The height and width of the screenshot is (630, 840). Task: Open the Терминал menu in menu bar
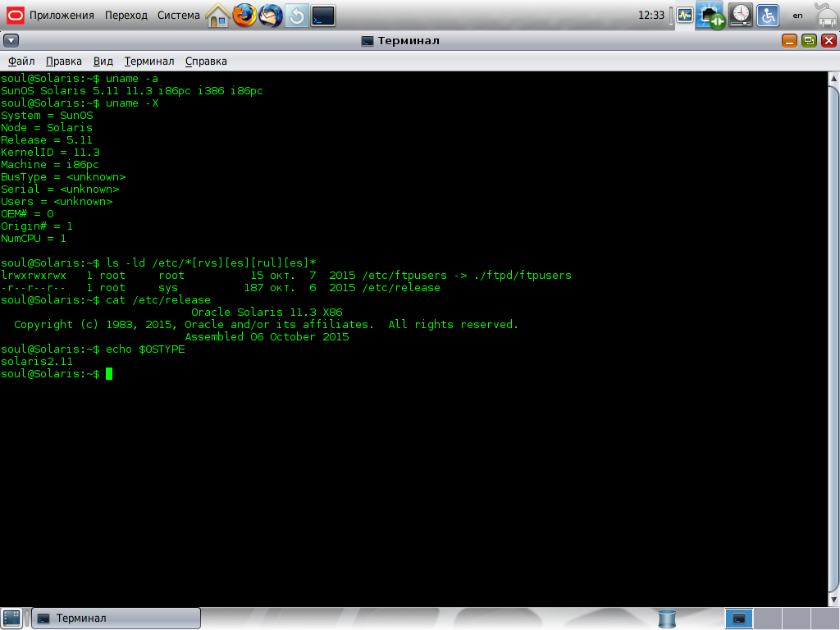pos(149,61)
